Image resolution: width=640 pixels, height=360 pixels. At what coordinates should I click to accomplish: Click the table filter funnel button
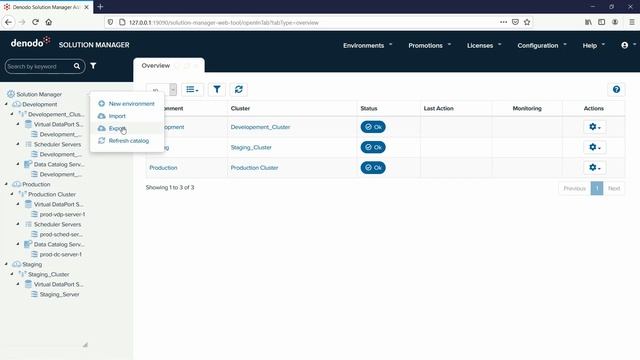(217, 89)
